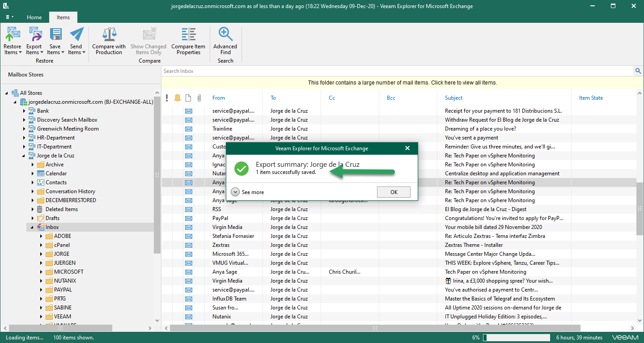The image size is (644, 343).
Task: Click the banner to view all items
Action: click(402, 83)
